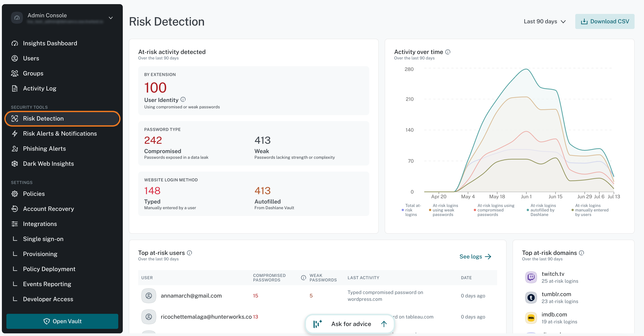644x336 pixels.
Task: Click the Download CSV button
Action: [605, 21]
